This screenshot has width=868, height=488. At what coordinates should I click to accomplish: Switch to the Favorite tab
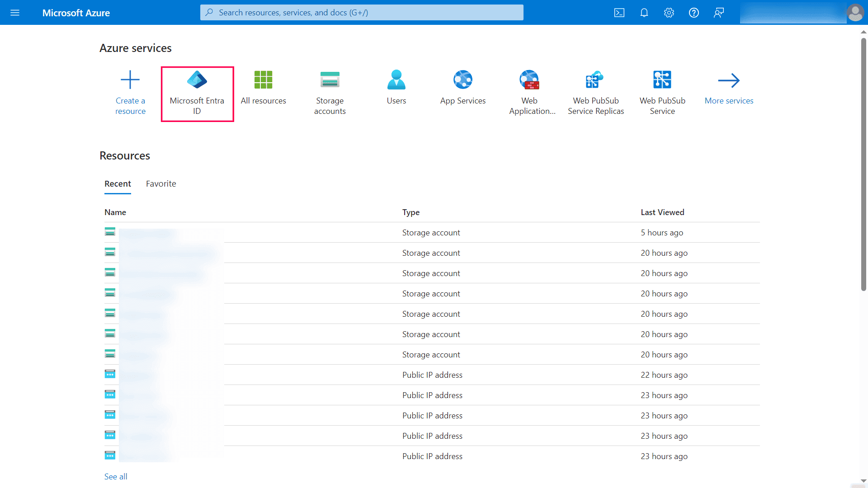pyautogui.click(x=160, y=184)
